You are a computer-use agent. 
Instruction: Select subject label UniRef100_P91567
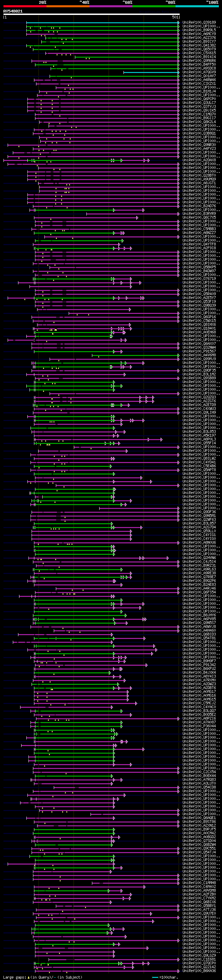tap(199, 351)
